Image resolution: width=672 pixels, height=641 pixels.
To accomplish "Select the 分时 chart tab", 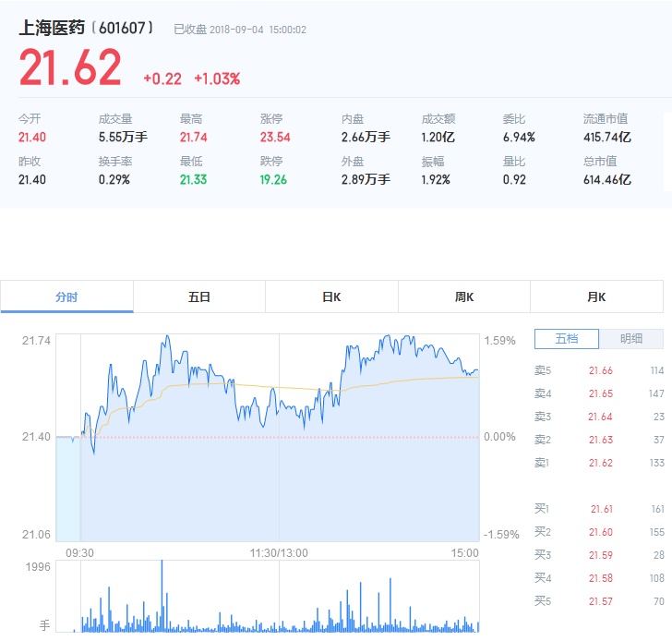I will coord(66,297).
